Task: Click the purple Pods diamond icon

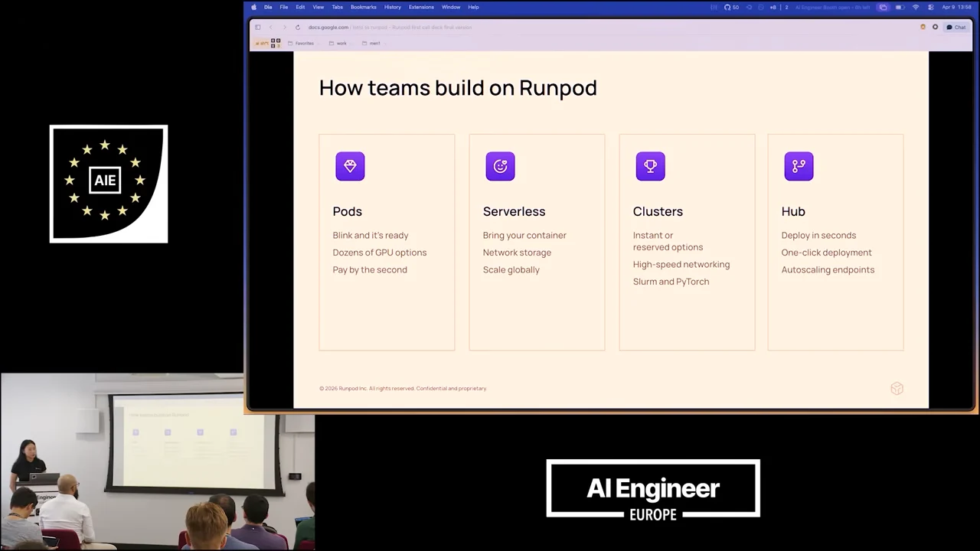Action: pyautogui.click(x=350, y=166)
